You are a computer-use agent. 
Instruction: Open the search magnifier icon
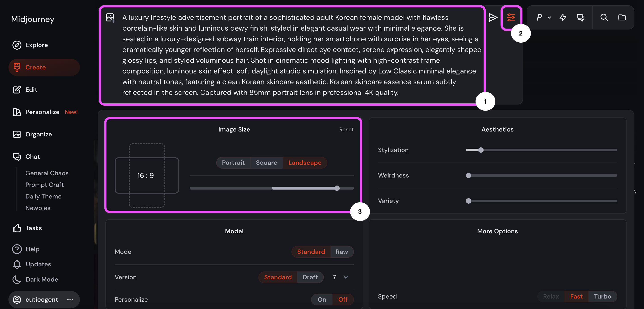604,17
